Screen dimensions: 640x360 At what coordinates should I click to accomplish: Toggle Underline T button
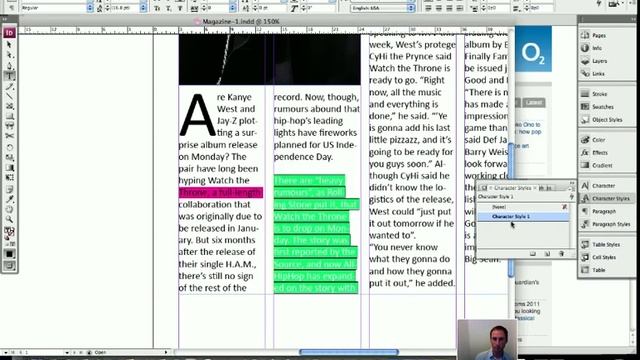(180, 8)
